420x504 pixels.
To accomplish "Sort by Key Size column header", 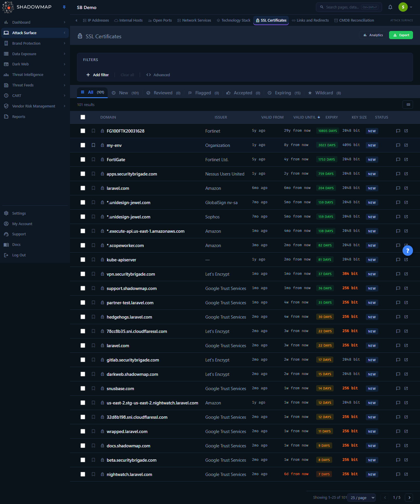I will pyautogui.click(x=359, y=117).
